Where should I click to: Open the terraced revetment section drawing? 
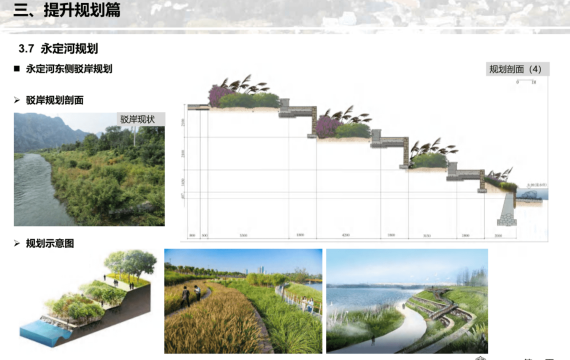[364, 157]
